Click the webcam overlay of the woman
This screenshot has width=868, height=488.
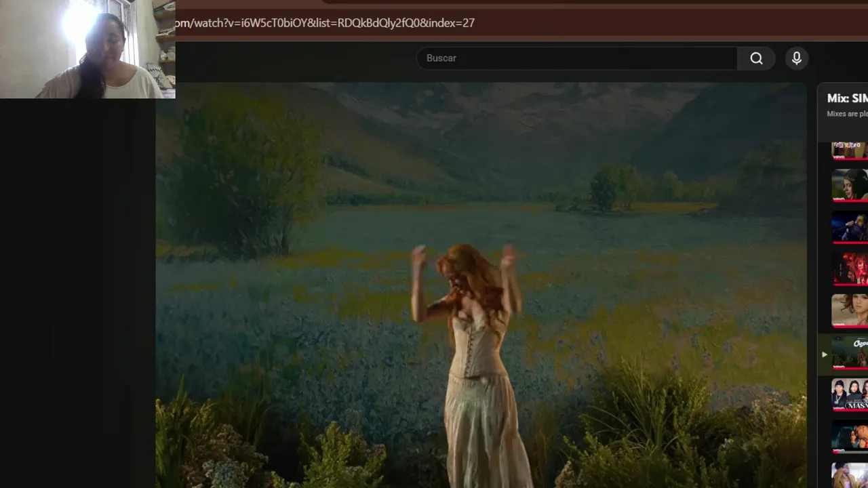click(87, 49)
